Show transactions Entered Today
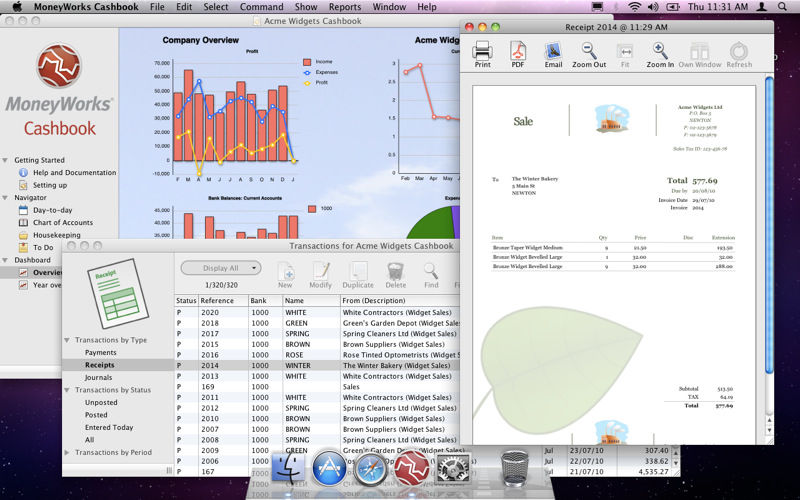This screenshot has height=500, width=800. 109,428
